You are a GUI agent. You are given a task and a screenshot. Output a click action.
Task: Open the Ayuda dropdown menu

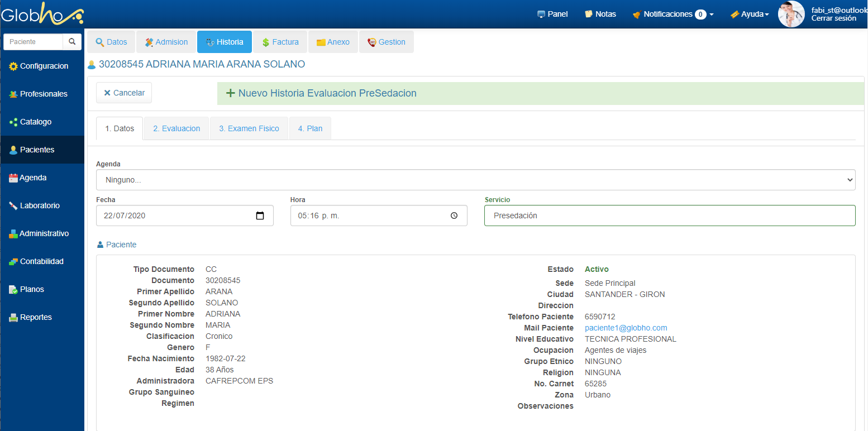tap(750, 15)
